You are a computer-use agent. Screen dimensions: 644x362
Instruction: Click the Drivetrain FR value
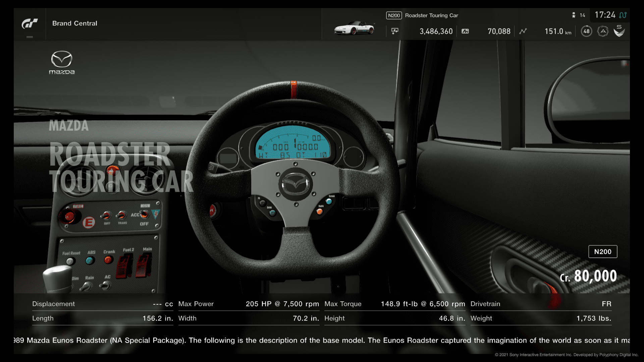(x=606, y=304)
